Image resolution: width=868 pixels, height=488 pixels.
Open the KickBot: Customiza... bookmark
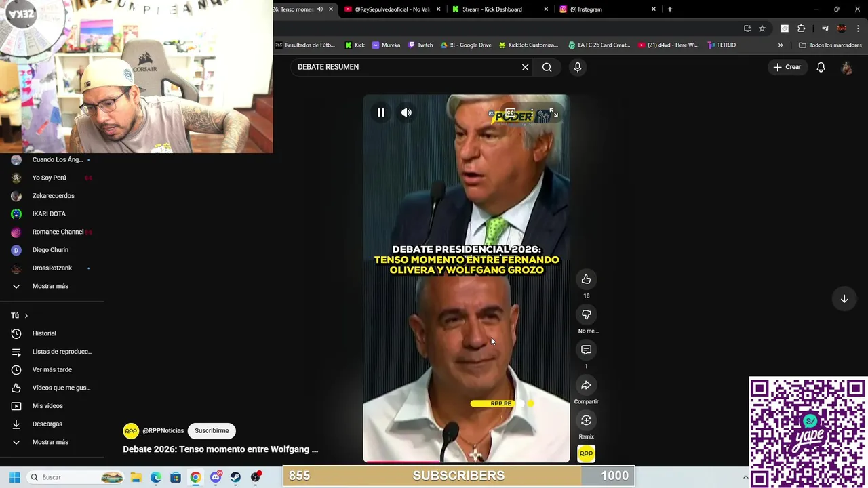pos(529,45)
